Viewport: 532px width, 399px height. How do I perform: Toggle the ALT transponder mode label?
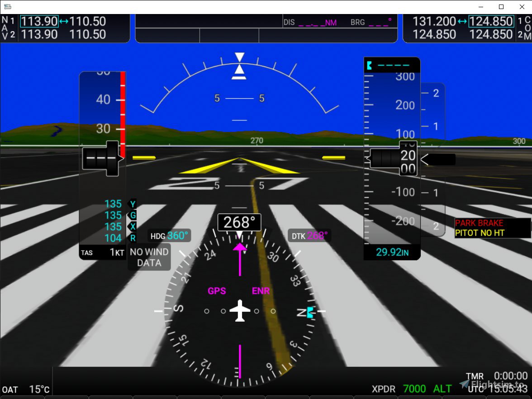point(442,389)
